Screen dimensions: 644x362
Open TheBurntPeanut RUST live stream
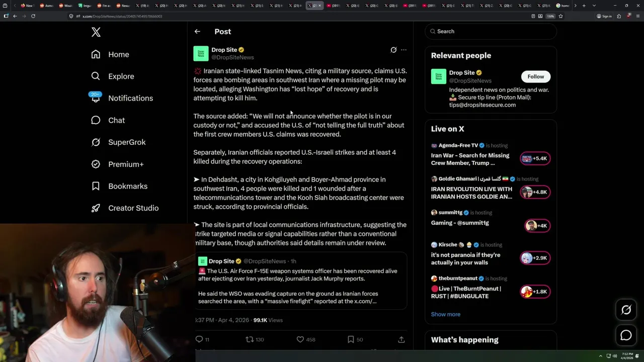pos(466,292)
